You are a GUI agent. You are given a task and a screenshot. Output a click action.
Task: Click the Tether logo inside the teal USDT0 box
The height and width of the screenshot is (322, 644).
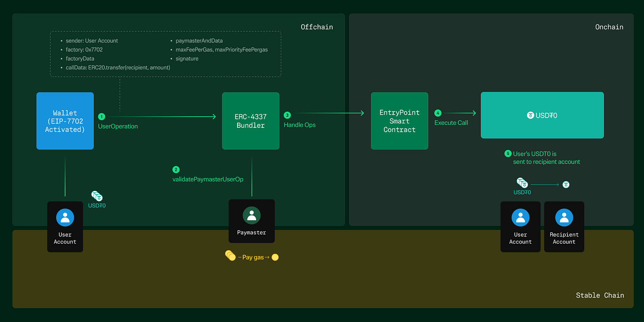530,115
